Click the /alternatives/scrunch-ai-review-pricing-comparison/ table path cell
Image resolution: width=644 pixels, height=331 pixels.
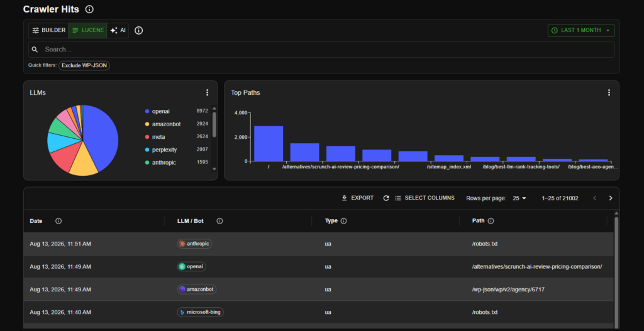point(537,266)
